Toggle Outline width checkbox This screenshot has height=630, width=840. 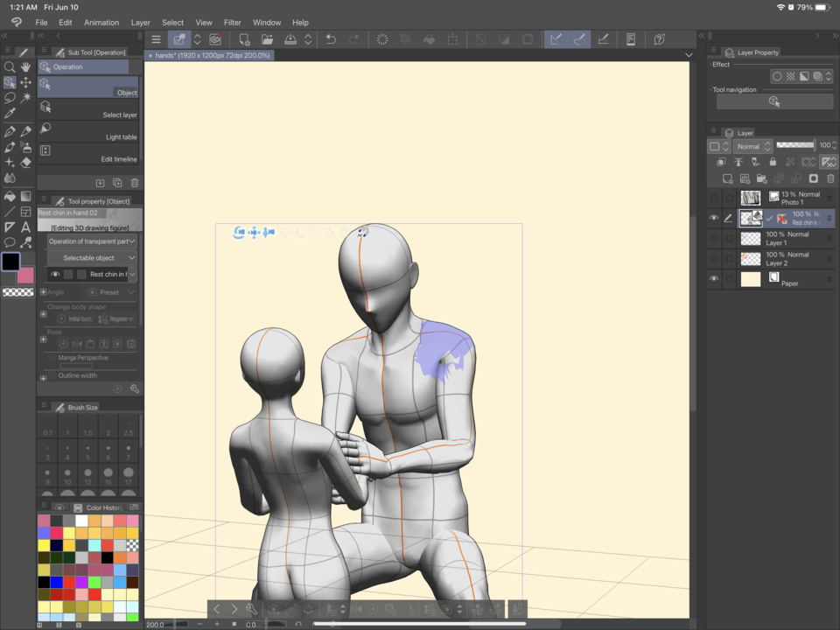click(x=51, y=375)
